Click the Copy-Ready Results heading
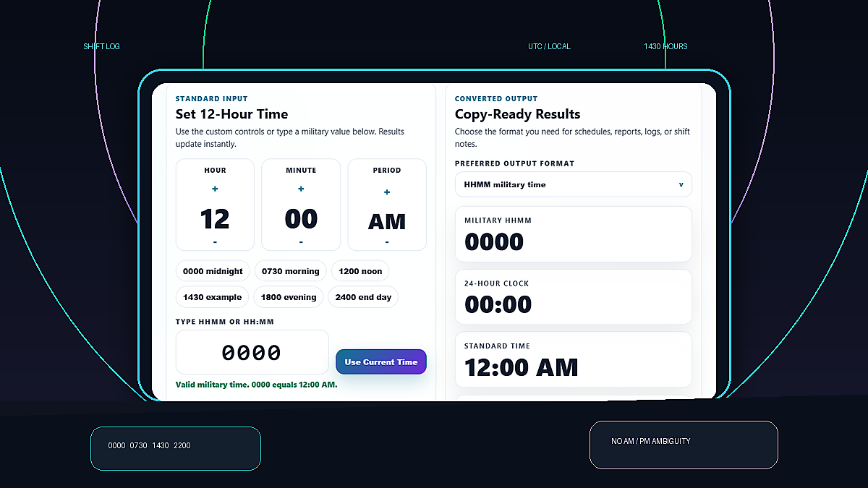This screenshot has height=488, width=868. (517, 114)
